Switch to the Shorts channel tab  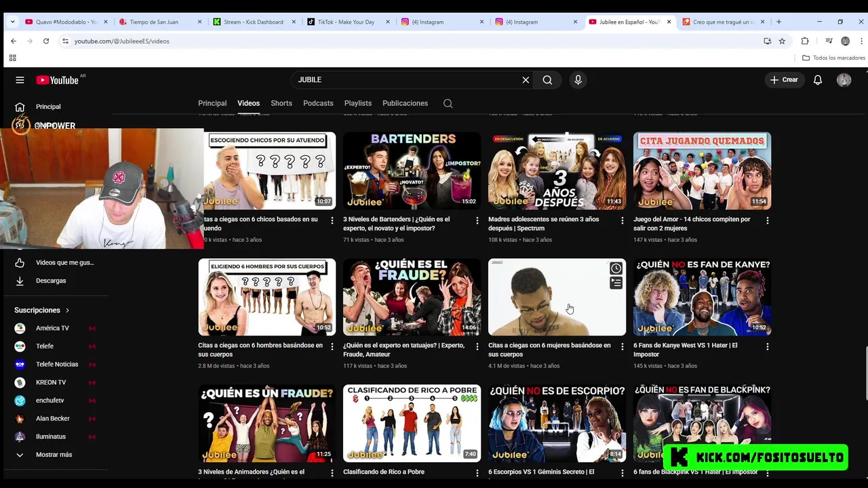coord(281,104)
